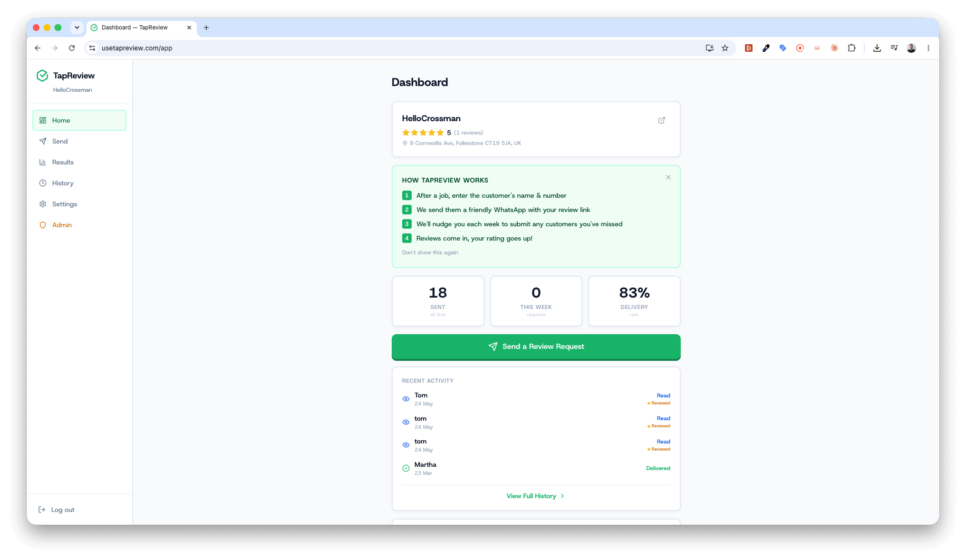Open the media control icon
Image resolution: width=966 pixels, height=560 pixels.
[x=894, y=48]
